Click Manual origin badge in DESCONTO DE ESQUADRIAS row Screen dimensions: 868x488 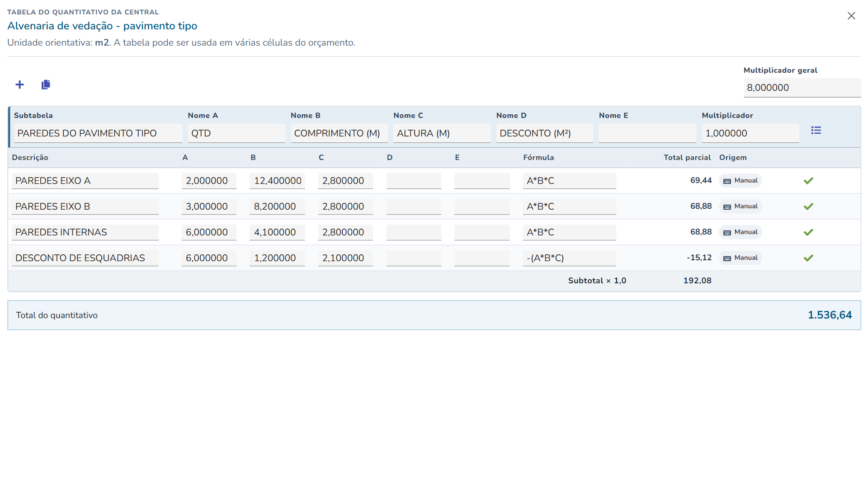point(741,258)
